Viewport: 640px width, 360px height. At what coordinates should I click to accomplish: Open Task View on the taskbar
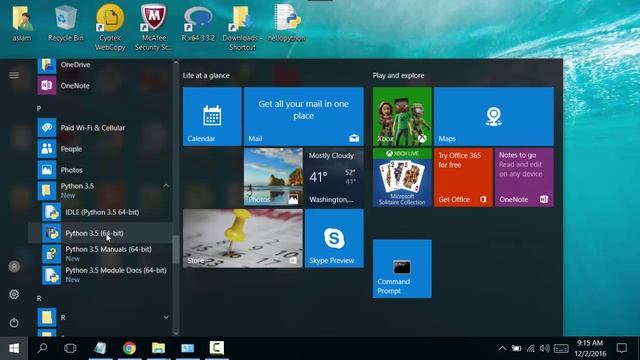pos(70,348)
